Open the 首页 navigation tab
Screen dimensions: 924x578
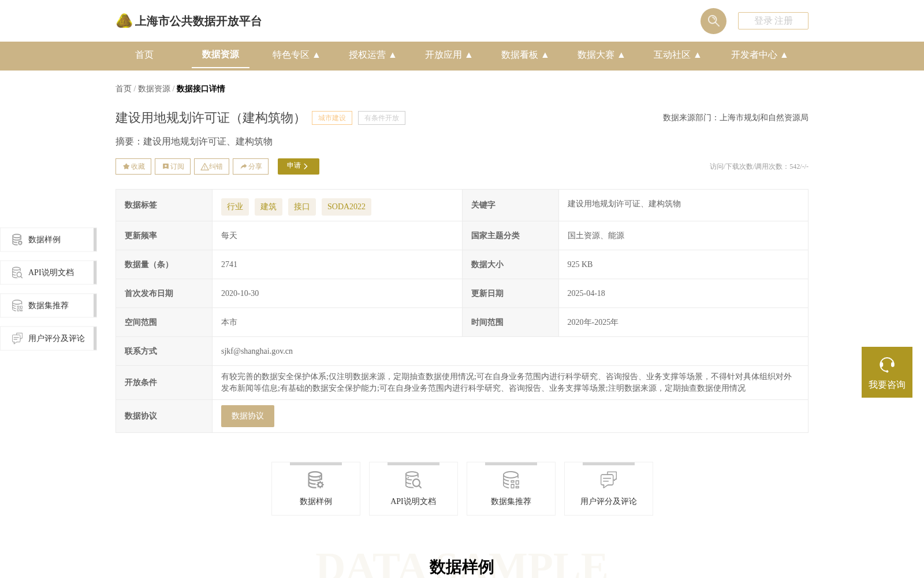coord(144,55)
